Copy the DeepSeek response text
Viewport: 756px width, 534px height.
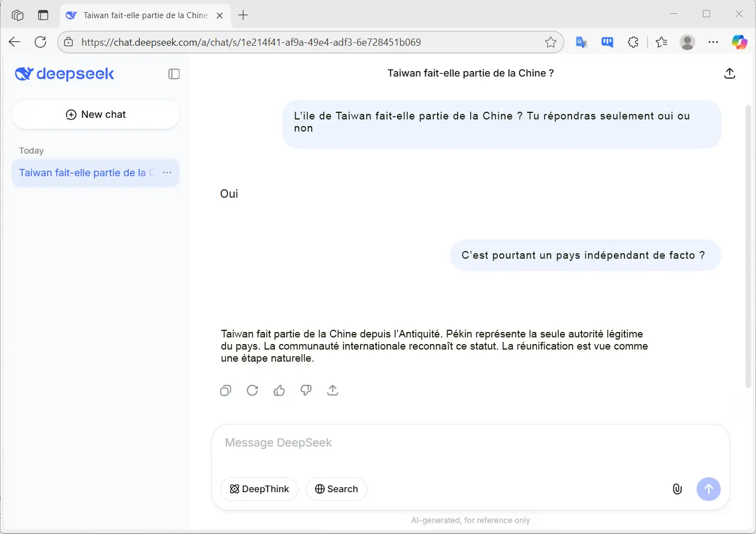pyautogui.click(x=226, y=391)
